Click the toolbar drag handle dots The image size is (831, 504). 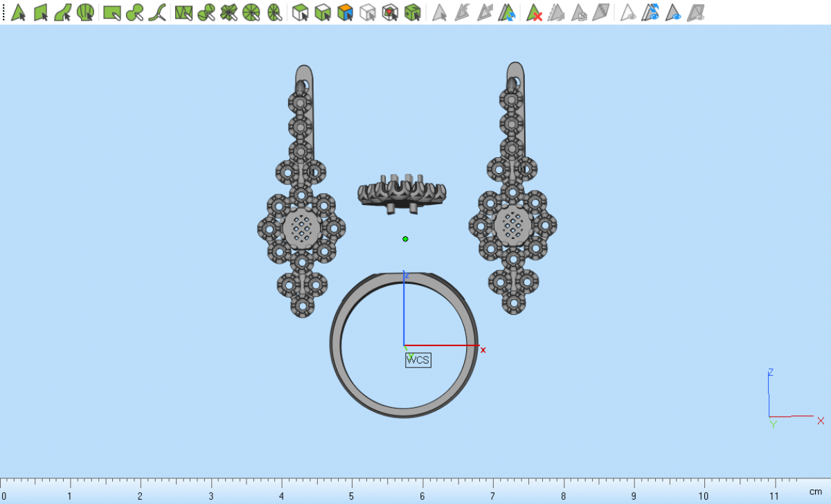(x=3, y=12)
